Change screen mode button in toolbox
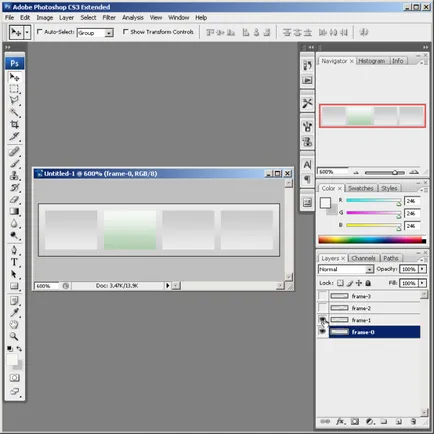The height and width of the screenshot is (434, 434). point(14,391)
